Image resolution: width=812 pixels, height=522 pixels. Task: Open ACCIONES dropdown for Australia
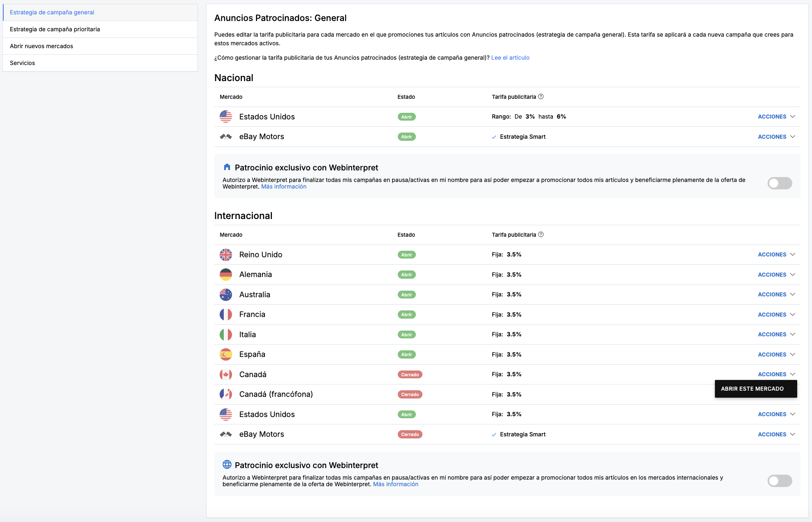776,294
